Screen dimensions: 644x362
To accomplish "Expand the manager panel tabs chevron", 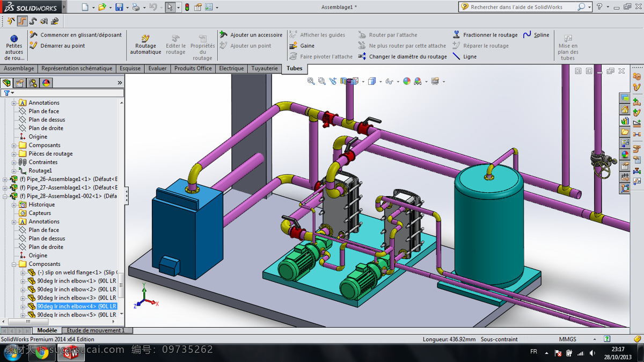I will pyautogui.click(x=120, y=83).
